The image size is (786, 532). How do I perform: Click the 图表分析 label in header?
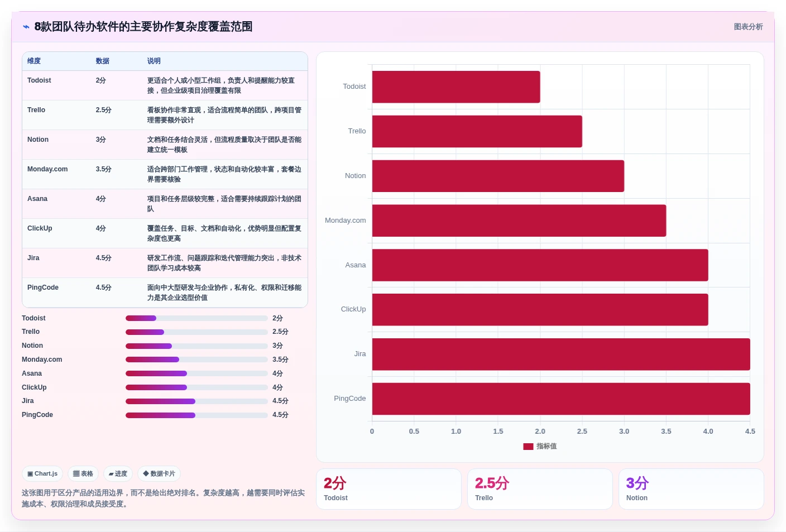pos(748,27)
